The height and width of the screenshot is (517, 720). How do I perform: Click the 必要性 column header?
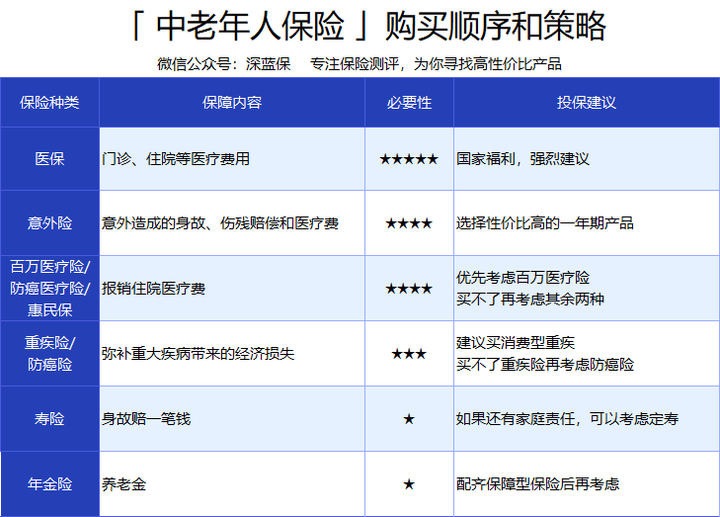(x=408, y=103)
